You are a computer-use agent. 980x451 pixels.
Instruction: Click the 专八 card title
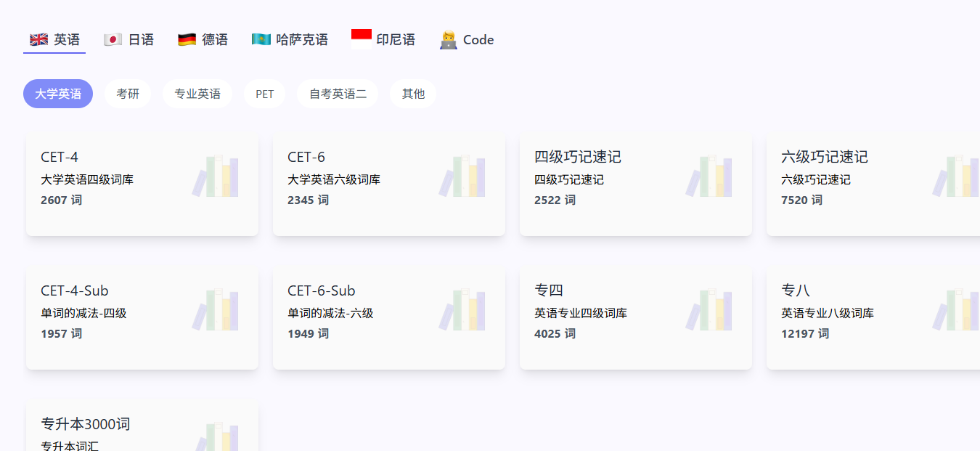coord(796,290)
